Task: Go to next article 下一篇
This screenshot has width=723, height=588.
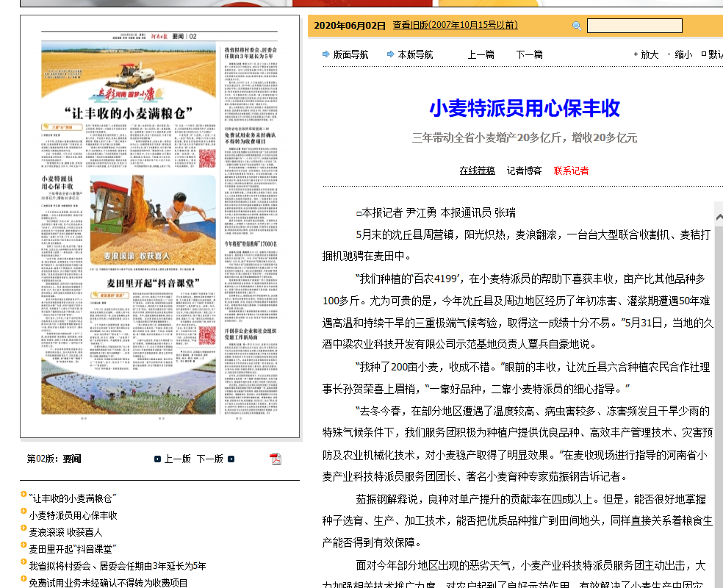Action: coord(529,54)
